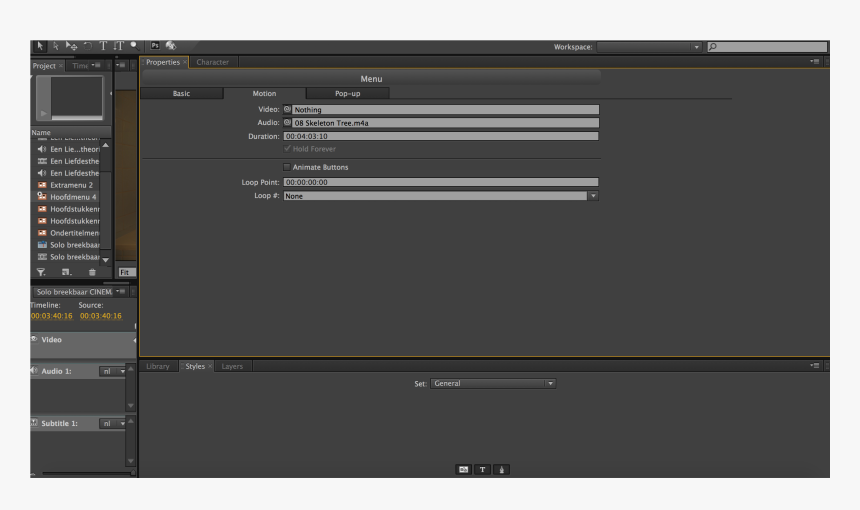The image size is (860, 510).
Task: Enable the Animate Buttons checkbox
Action: pyautogui.click(x=288, y=167)
